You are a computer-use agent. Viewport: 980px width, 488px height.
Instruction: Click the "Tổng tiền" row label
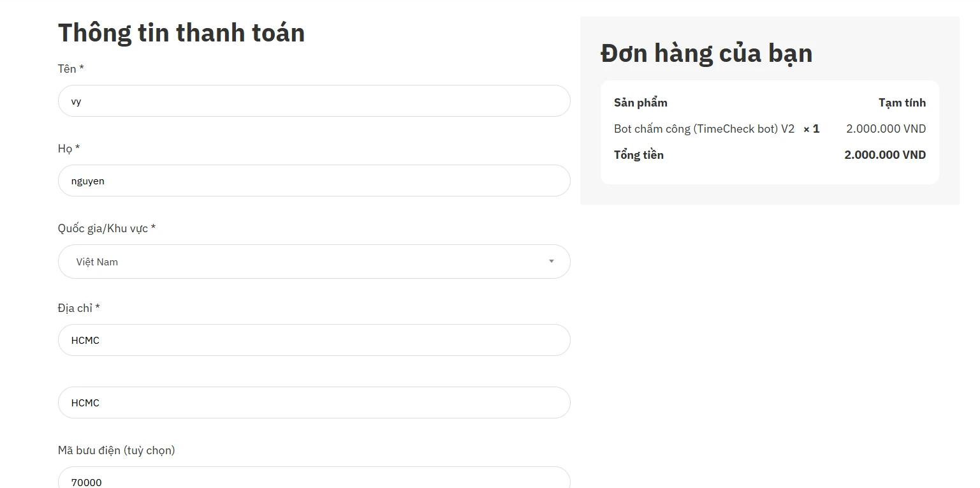[x=638, y=155]
